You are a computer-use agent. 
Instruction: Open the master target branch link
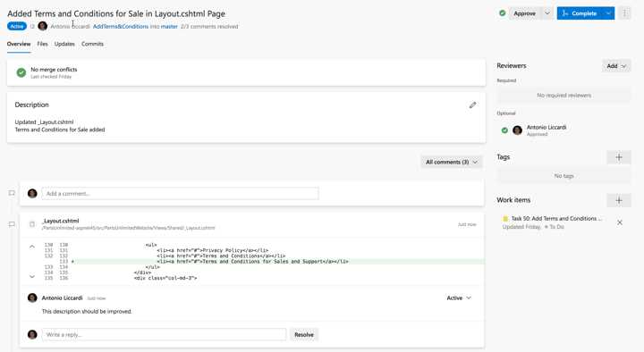(169, 26)
